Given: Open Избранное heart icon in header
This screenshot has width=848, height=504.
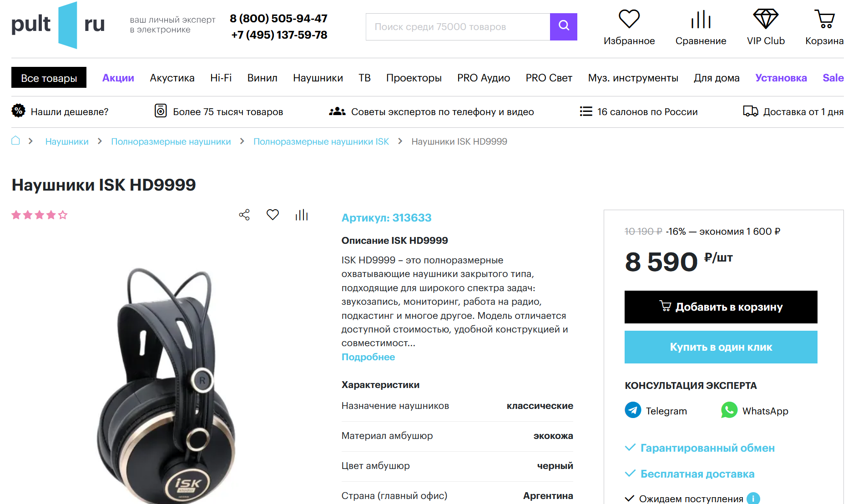Looking at the screenshot, I should 629,19.
